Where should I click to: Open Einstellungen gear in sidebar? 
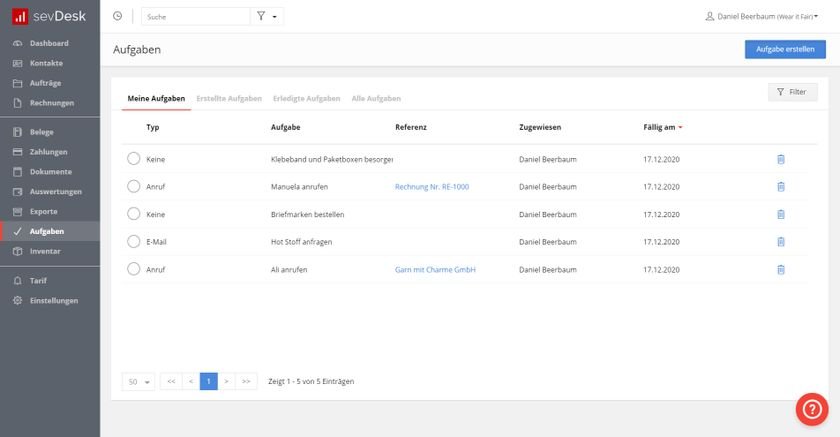[x=53, y=300]
